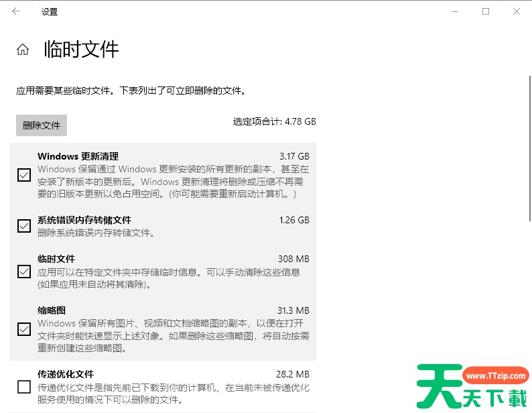Click the '删除系统错误内存转储文件。' description
532x413 pixels.
(x=96, y=233)
